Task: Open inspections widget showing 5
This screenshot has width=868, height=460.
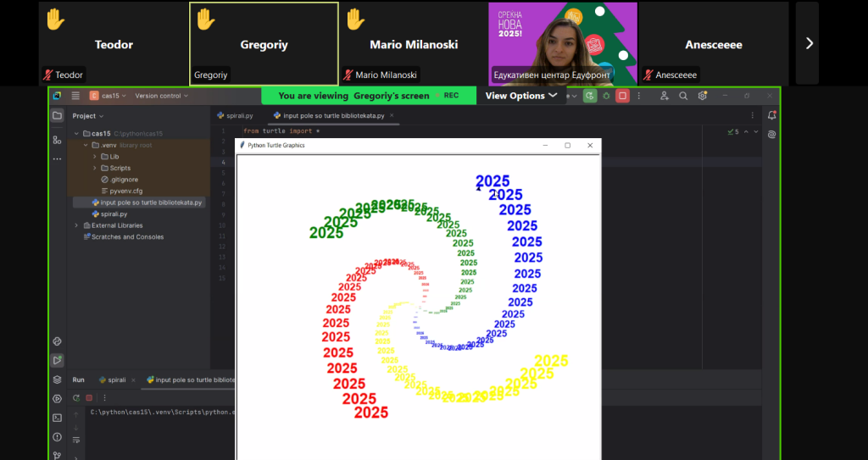Action: (733, 132)
